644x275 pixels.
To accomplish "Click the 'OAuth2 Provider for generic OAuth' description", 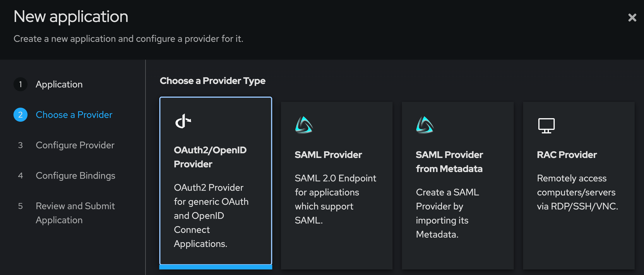I will pyautogui.click(x=211, y=216).
